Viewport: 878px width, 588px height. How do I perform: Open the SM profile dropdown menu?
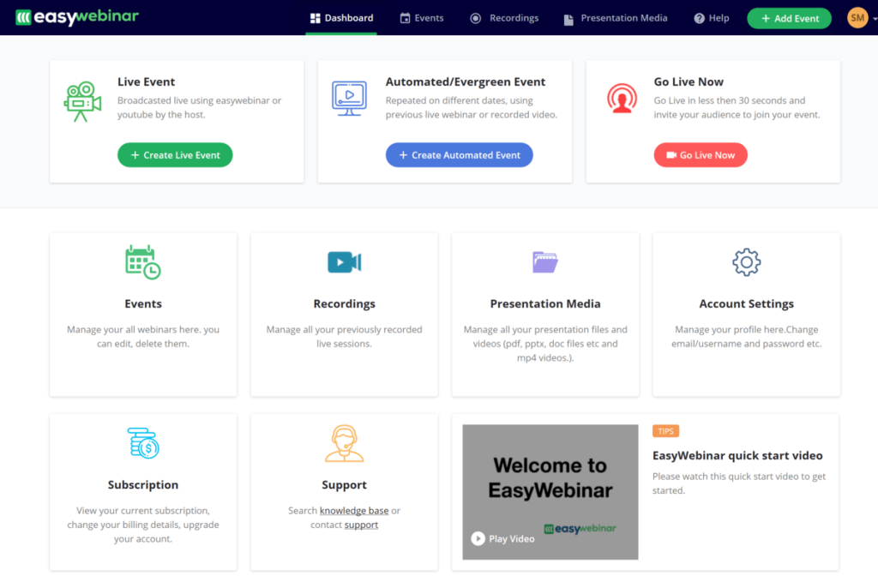[857, 16]
